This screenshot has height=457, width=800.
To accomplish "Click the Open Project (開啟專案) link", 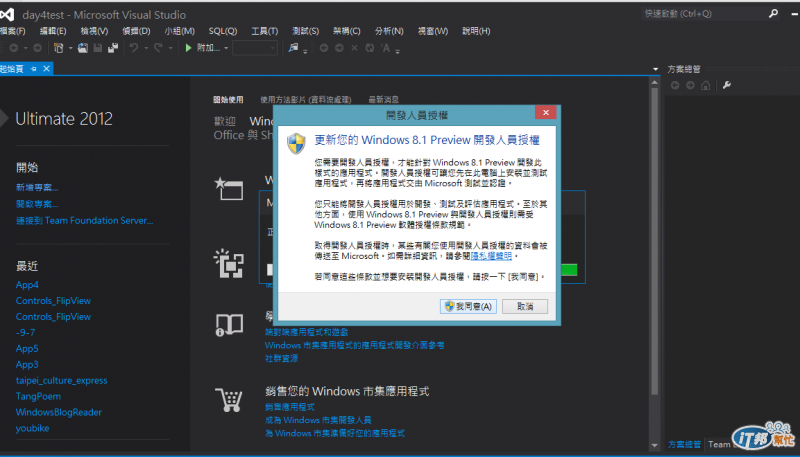I will pyautogui.click(x=37, y=204).
